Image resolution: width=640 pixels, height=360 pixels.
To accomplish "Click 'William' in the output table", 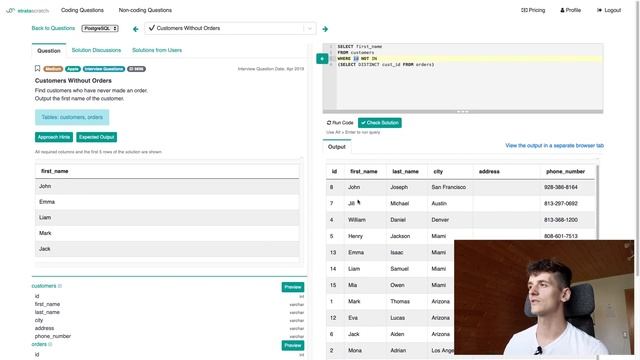I will pyautogui.click(x=357, y=220).
